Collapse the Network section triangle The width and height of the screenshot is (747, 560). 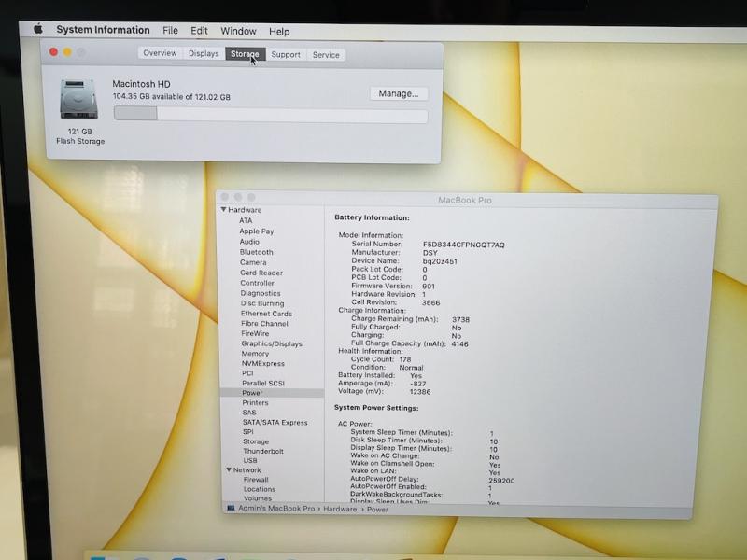click(x=229, y=469)
